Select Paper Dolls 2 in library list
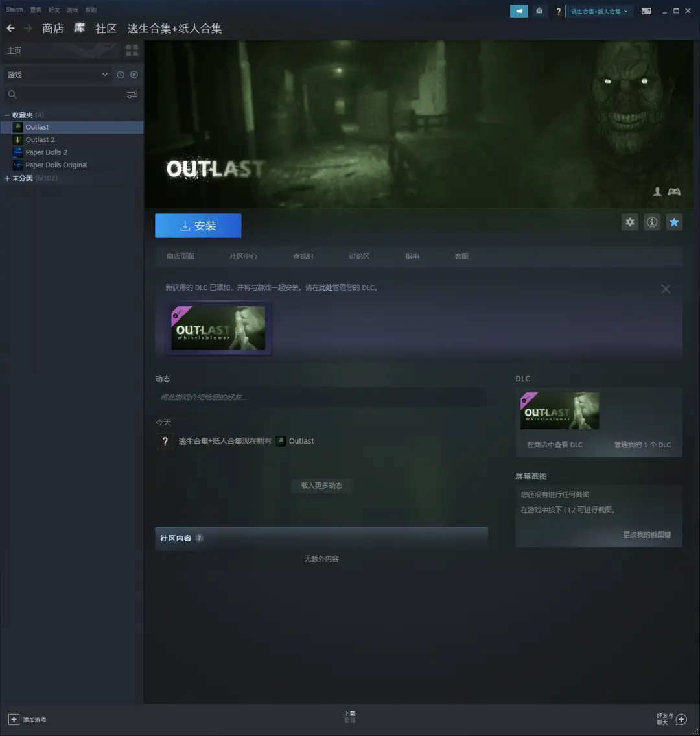This screenshot has height=736, width=700. [72, 152]
